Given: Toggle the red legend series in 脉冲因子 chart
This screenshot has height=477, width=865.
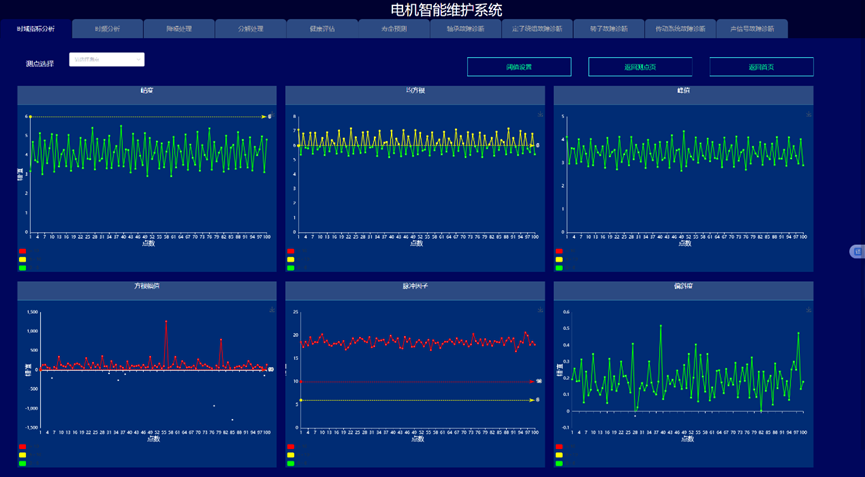Looking at the screenshot, I should [x=291, y=447].
